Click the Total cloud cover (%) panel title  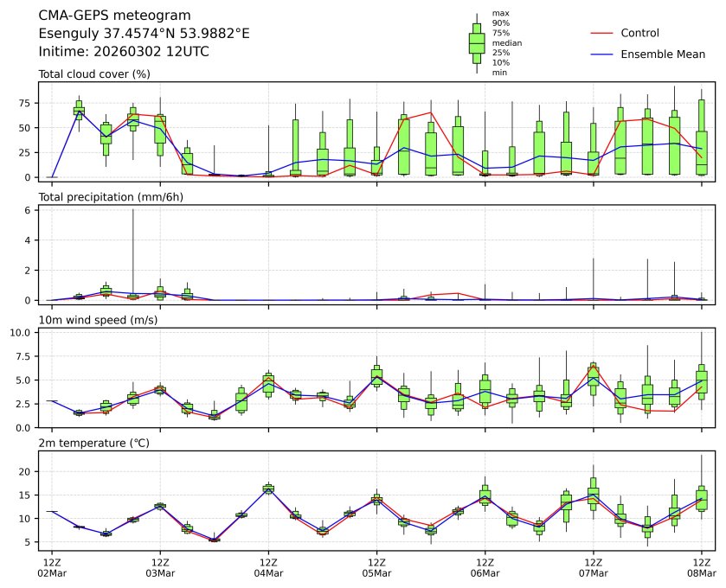pyautogui.click(x=94, y=74)
